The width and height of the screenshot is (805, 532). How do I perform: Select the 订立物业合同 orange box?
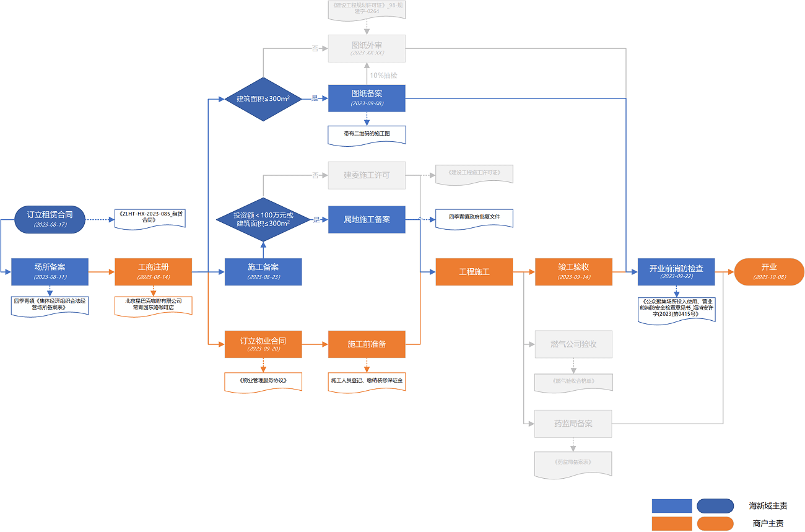[x=263, y=344]
